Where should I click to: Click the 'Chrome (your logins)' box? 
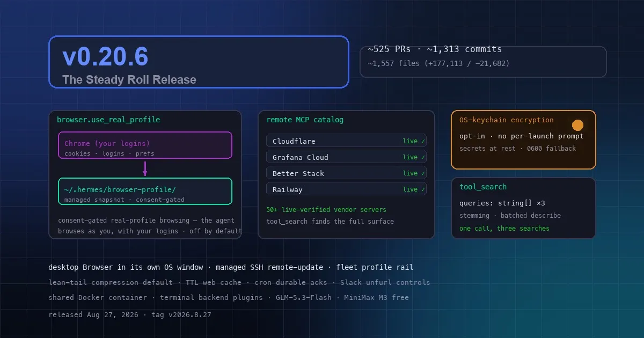point(145,145)
